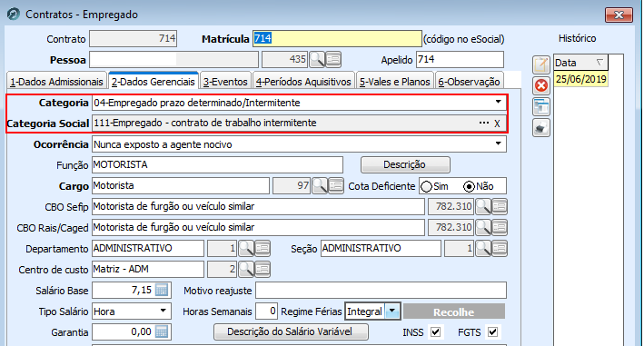The height and width of the screenshot is (346, 644).
Task: Open the record card icon beside Pessoa 435
Action: [333, 60]
